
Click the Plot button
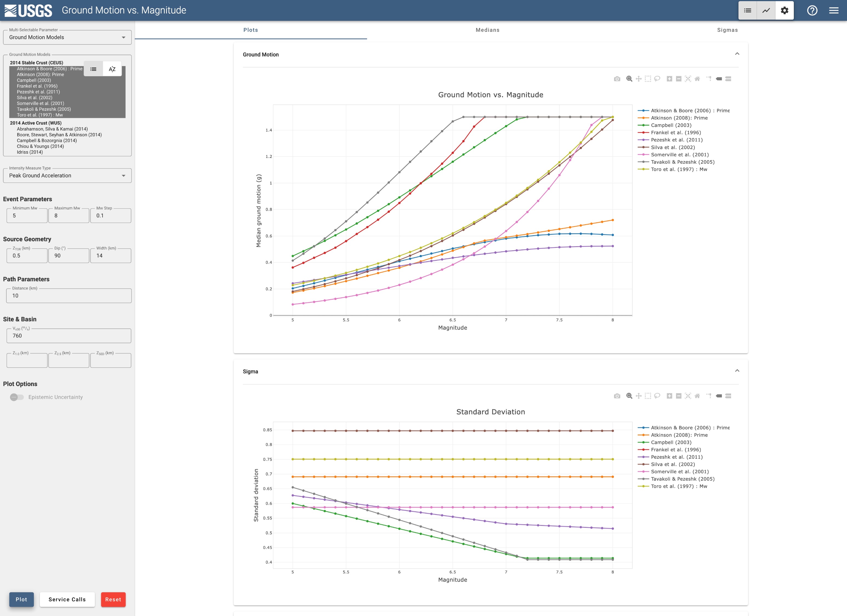(x=21, y=600)
